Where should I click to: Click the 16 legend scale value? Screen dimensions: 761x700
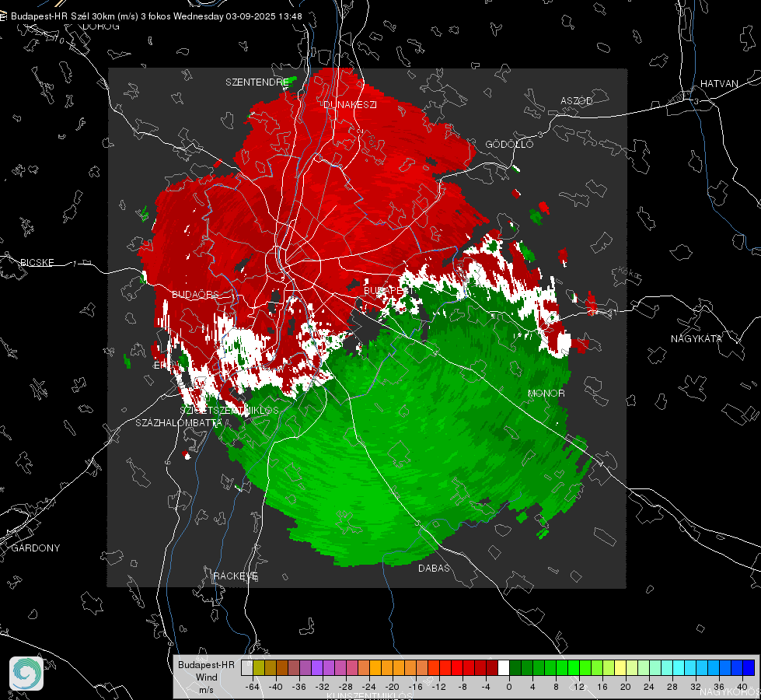602,687
